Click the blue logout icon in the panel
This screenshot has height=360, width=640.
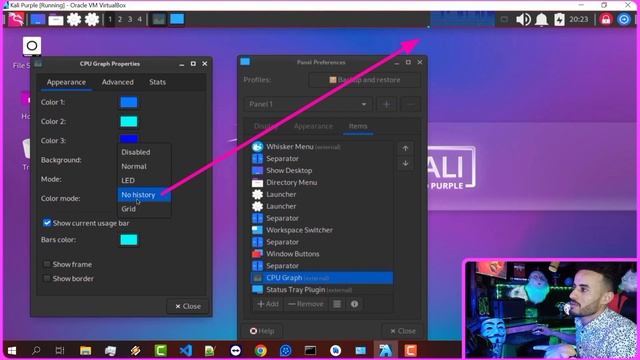click(x=624, y=19)
